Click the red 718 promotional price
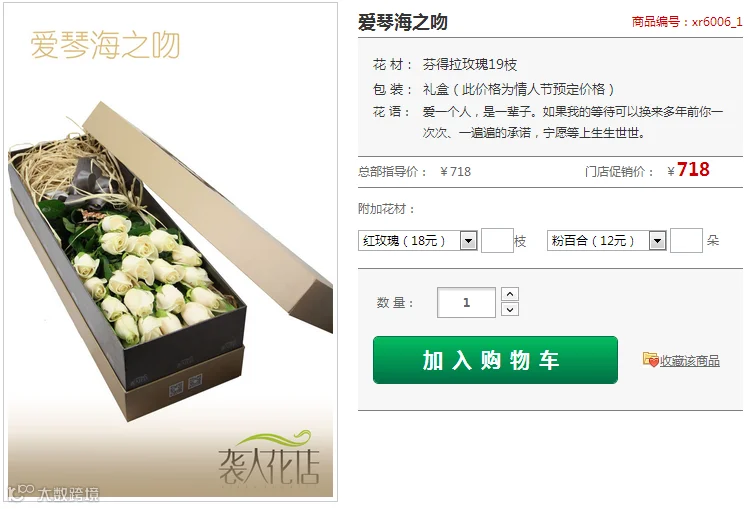 693,170
